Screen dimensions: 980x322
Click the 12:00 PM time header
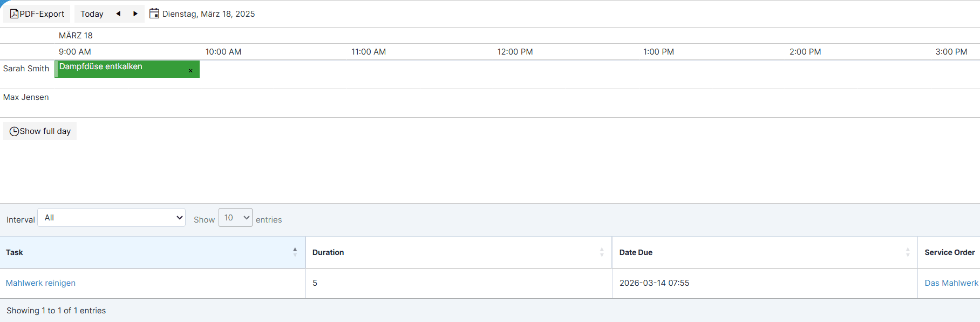pyautogui.click(x=515, y=52)
